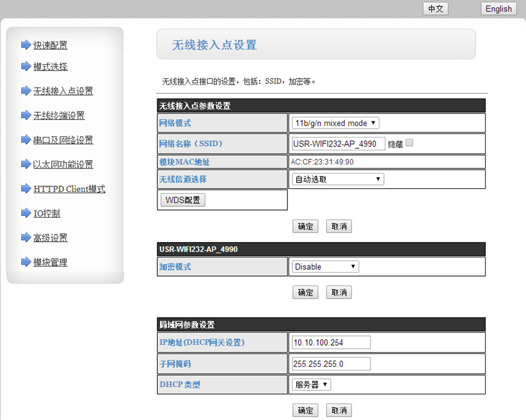Open the DHCP 类型 dropdown
This screenshot has height=420, width=526.
point(311,384)
